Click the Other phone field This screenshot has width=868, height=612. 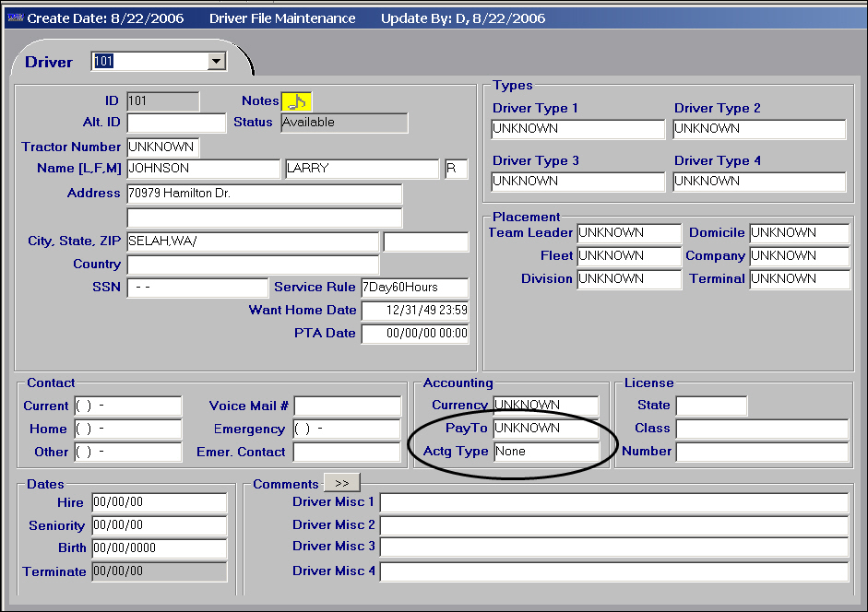click(x=128, y=452)
